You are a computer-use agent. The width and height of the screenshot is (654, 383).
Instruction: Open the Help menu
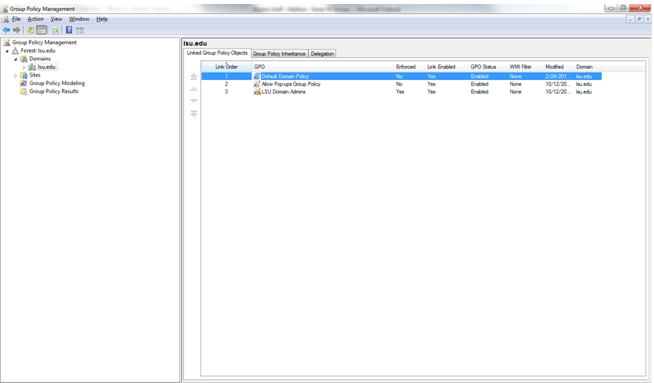coord(102,19)
